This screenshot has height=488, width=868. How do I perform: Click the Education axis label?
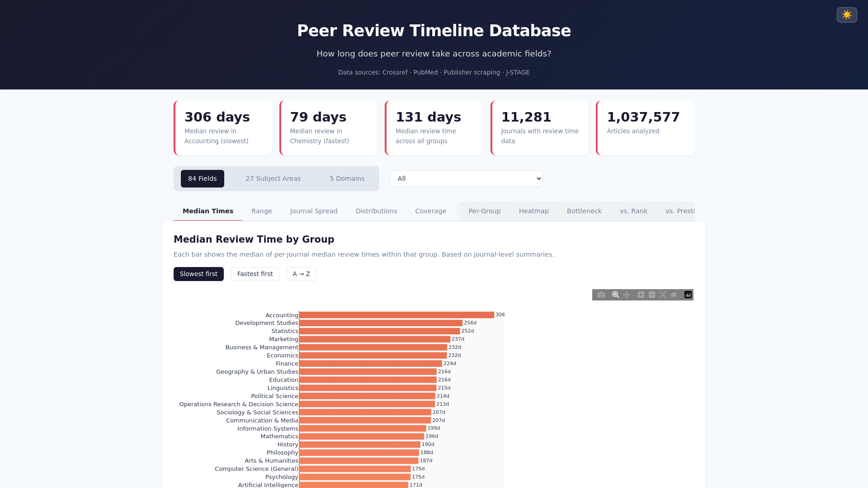[283, 380]
